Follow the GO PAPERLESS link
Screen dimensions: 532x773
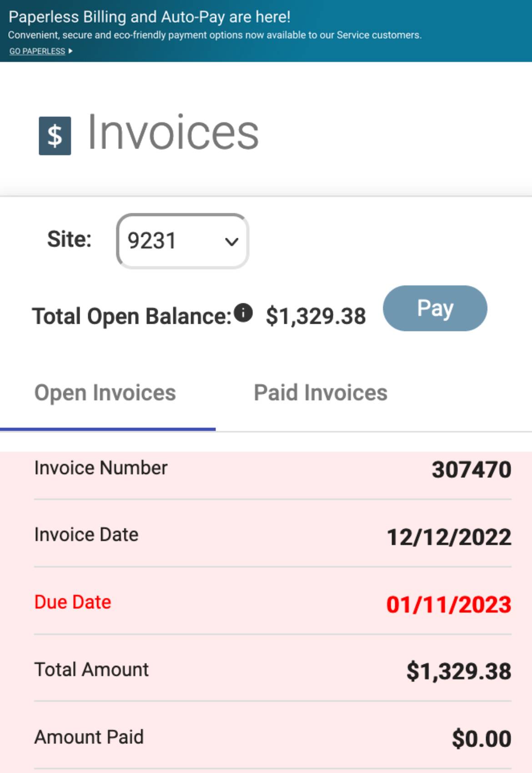37,51
